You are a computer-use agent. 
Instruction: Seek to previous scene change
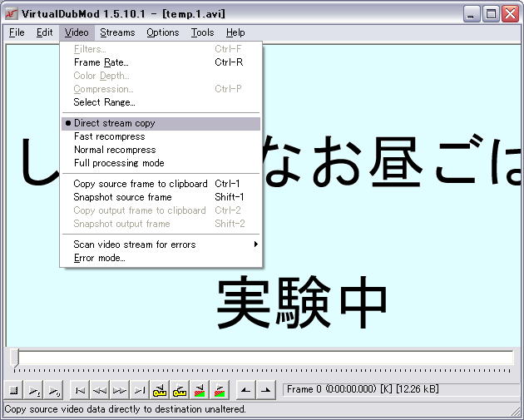(x=200, y=390)
